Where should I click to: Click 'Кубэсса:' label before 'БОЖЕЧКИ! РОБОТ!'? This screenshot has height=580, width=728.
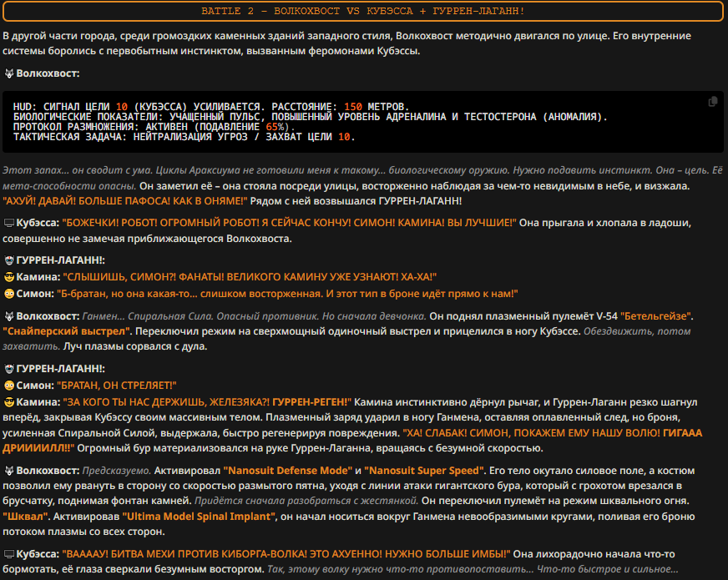(38, 223)
